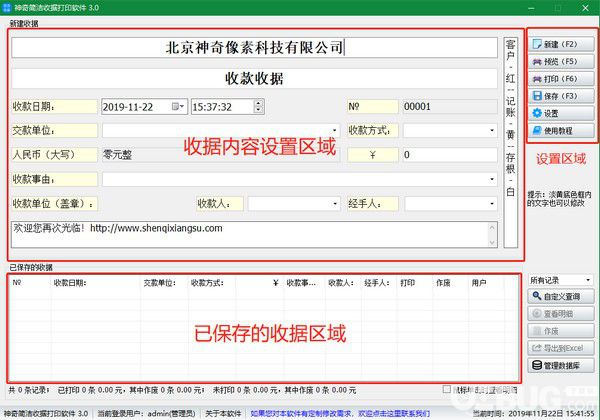Click the 零元整 uppercase amount text

(x=117, y=155)
